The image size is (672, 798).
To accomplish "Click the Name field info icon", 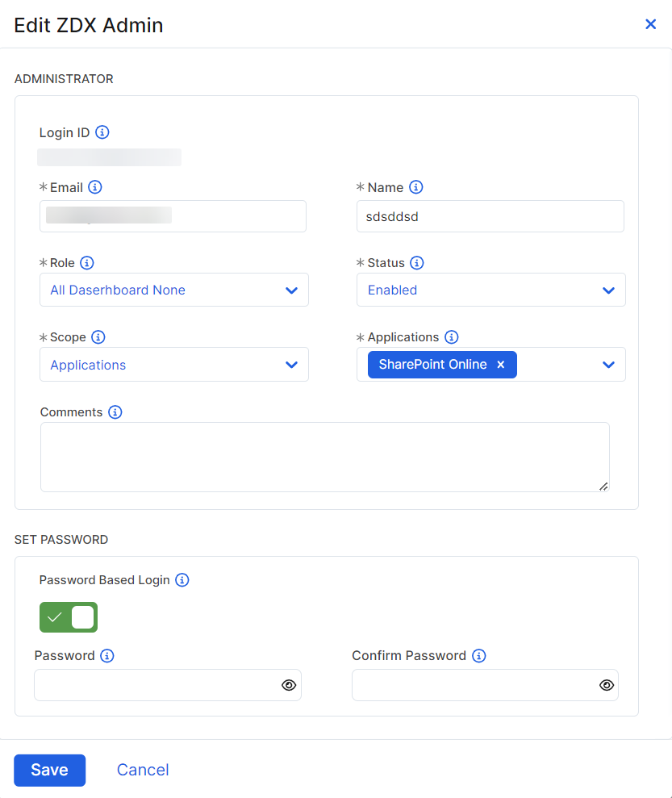I will pyautogui.click(x=416, y=187).
